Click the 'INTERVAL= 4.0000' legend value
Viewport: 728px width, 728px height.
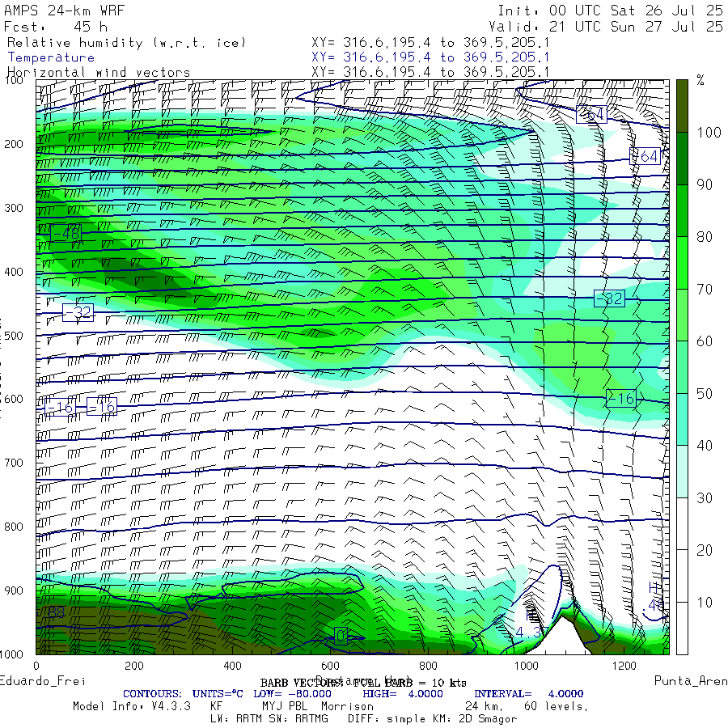pos(529,694)
